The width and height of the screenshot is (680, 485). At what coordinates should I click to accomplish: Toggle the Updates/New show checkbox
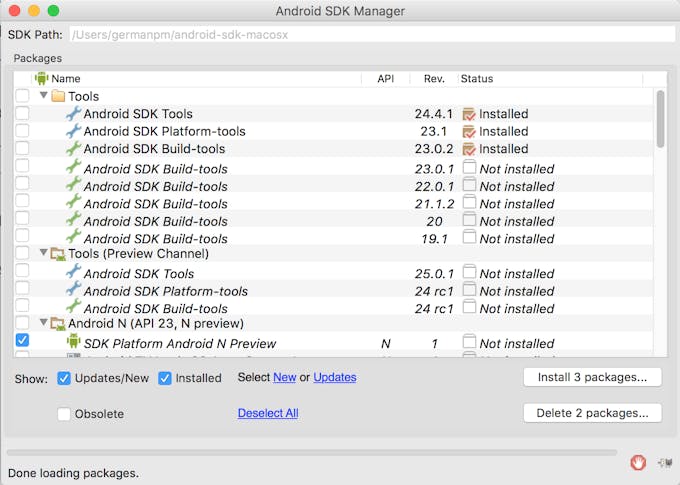click(64, 378)
